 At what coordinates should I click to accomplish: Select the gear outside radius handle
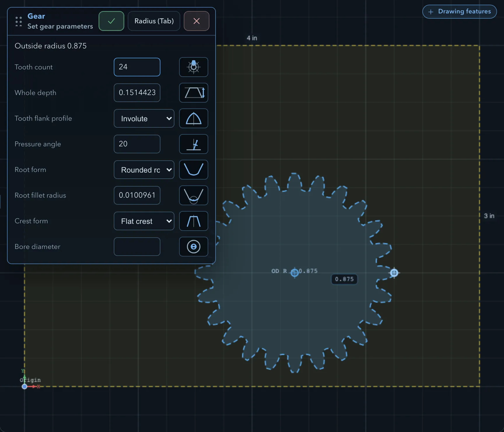click(394, 273)
